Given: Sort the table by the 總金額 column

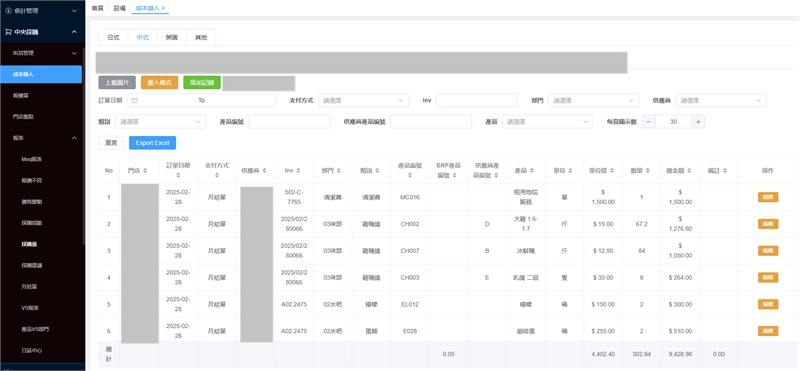Looking at the screenshot, I should 689,170.
